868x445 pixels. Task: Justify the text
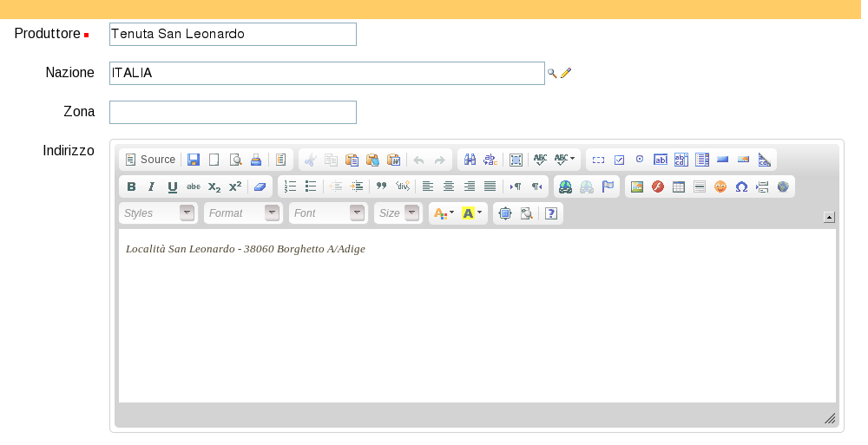click(490, 187)
